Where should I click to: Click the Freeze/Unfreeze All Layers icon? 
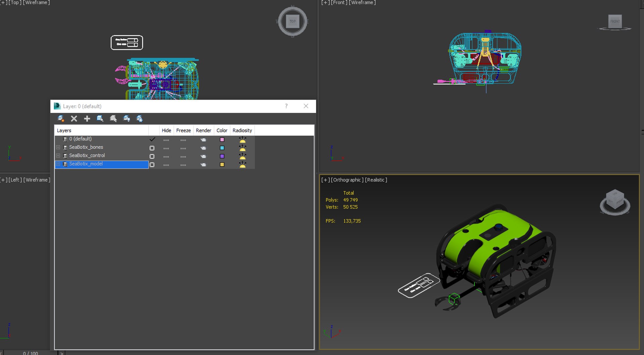(x=140, y=118)
